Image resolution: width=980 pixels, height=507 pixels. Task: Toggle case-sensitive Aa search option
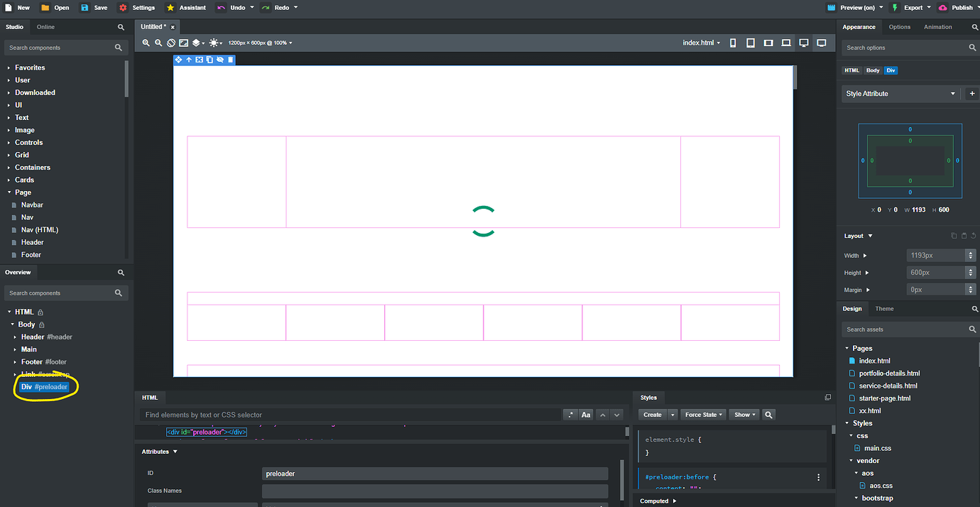586,415
